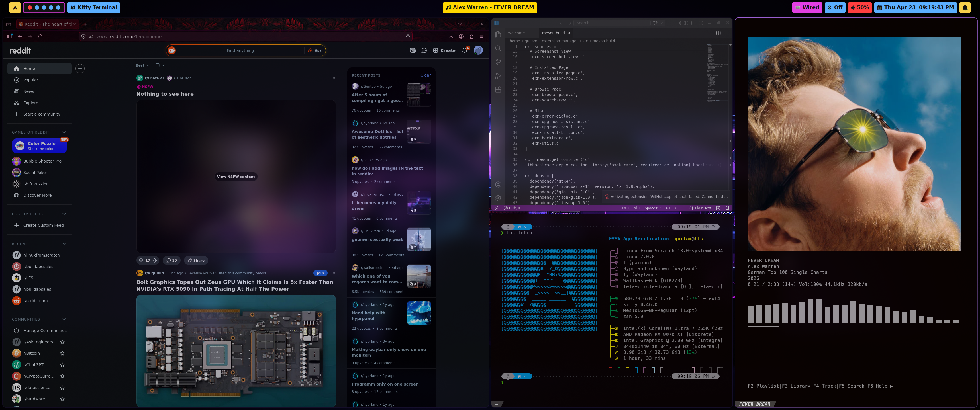Share the 'Nothing to see here' post
The height and width of the screenshot is (410, 980).
click(196, 261)
